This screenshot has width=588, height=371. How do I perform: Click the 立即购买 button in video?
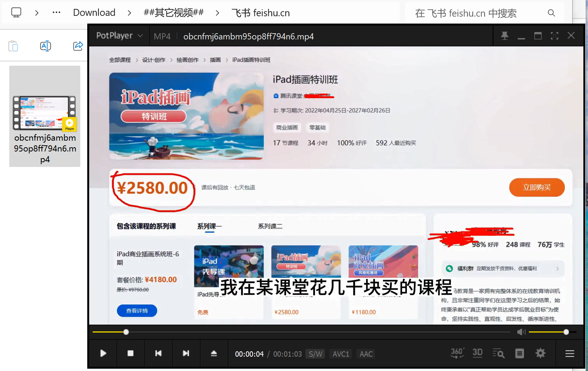pyautogui.click(x=537, y=187)
